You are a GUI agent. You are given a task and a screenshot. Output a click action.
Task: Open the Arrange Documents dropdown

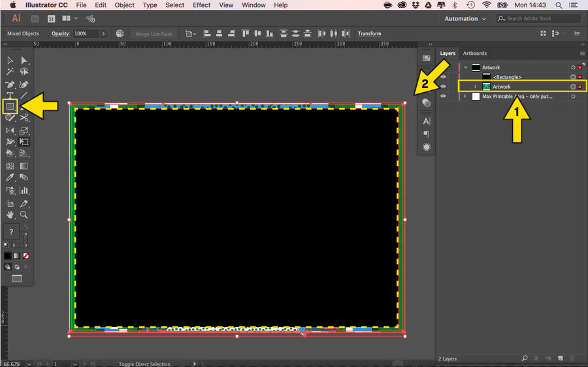pos(70,18)
